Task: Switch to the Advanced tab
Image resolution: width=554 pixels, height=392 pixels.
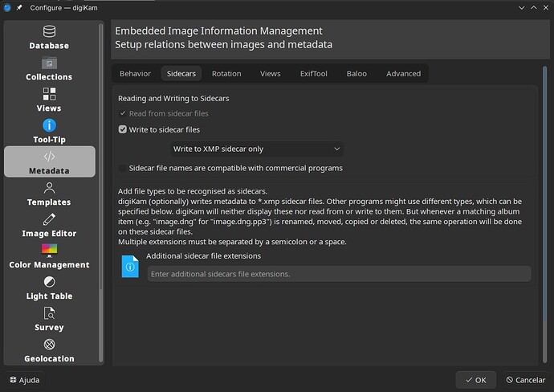Action: (x=404, y=74)
